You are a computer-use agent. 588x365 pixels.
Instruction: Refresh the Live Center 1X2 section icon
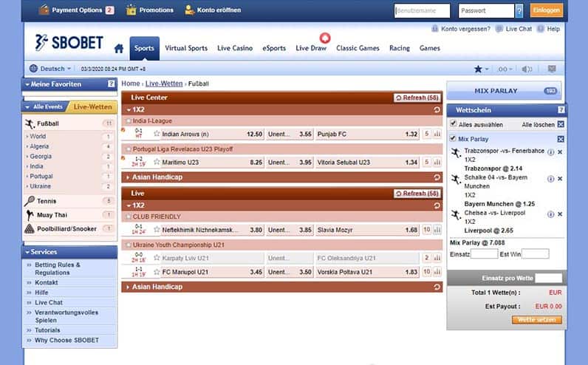(x=437, y=109)
